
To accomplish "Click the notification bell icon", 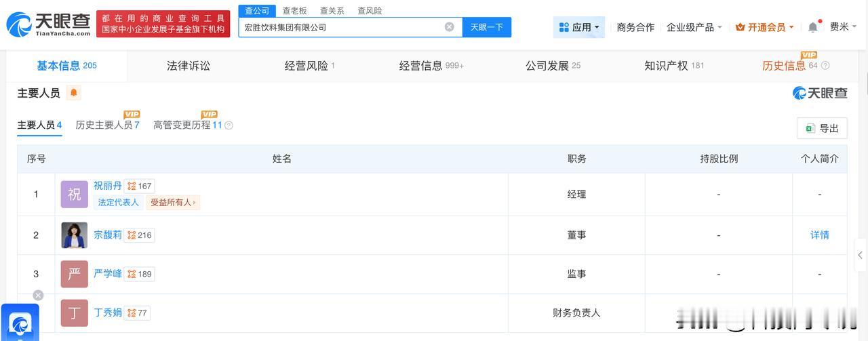I will click(812, 27).
